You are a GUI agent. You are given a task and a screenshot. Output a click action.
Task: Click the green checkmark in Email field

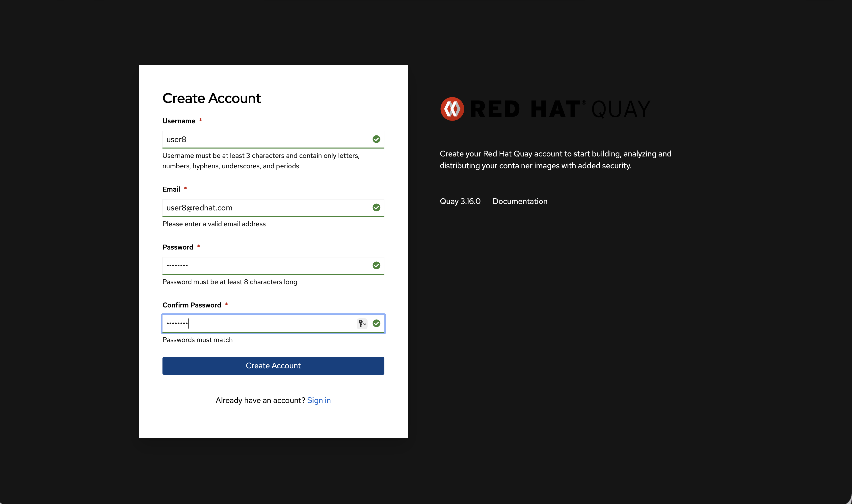pos(376,207)
